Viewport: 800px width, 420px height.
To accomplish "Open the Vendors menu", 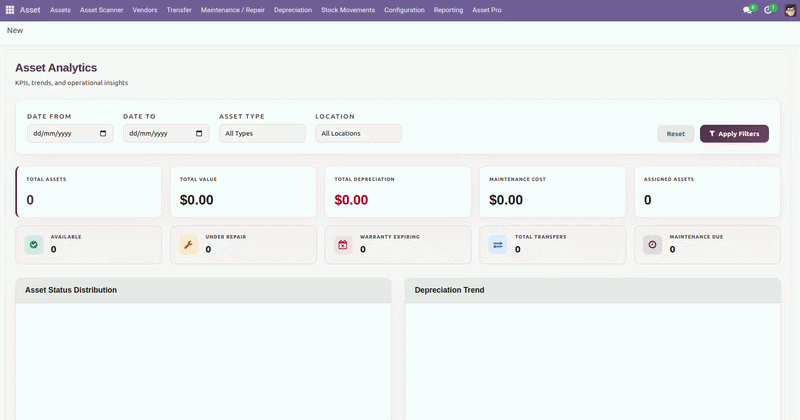I will 145,10.
